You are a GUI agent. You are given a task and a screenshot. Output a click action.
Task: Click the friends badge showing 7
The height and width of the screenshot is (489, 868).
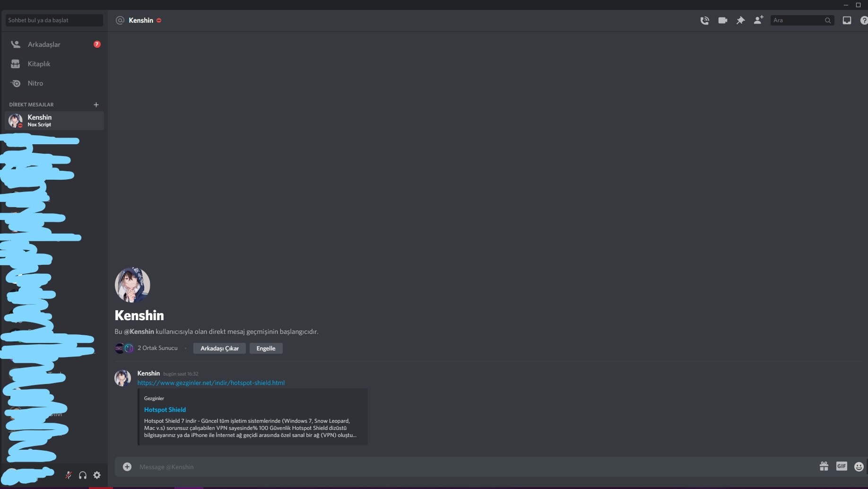pyautogui.click(x=97, y=44)
